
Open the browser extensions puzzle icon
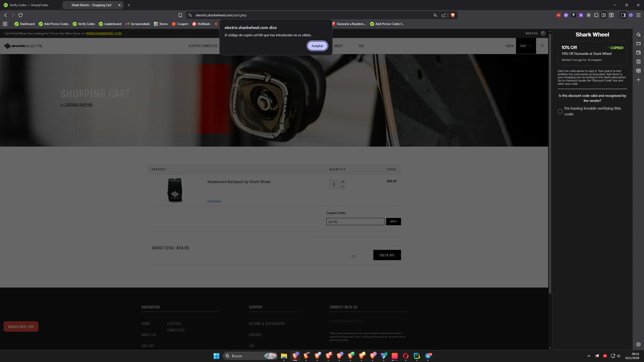point(596,15)
